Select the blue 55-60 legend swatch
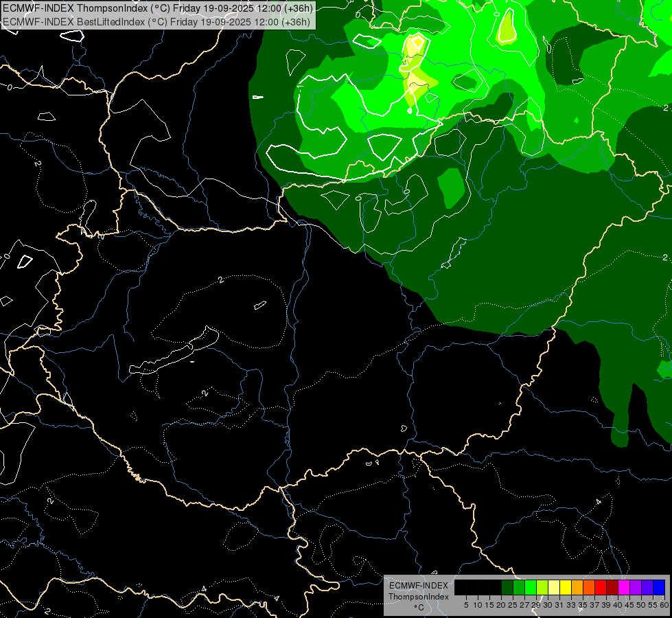 659,587
